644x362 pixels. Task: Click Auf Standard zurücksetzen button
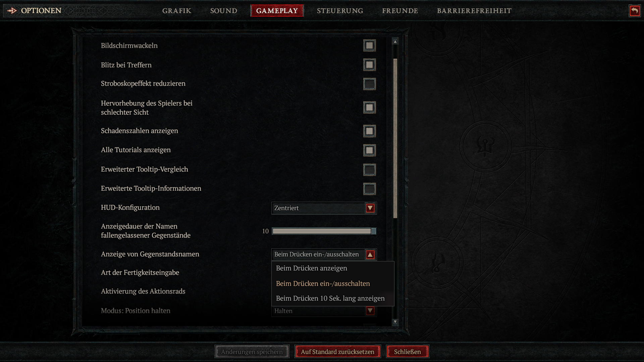click(x=337, y=352)
